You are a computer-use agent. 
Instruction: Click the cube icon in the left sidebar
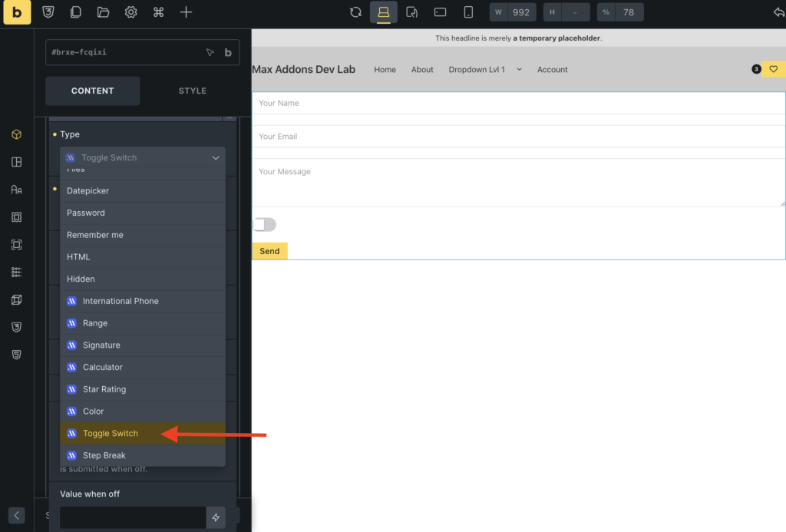[17, 134]
